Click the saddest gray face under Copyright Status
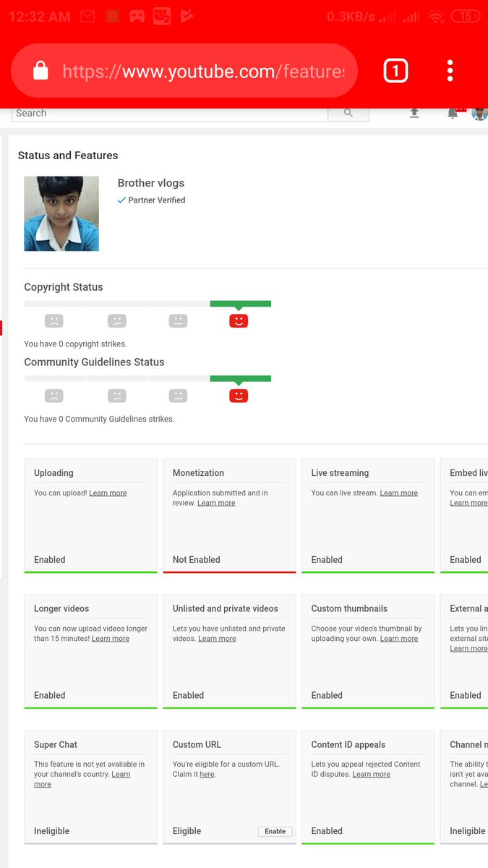 pyautogui.click(x=53, y=320)
